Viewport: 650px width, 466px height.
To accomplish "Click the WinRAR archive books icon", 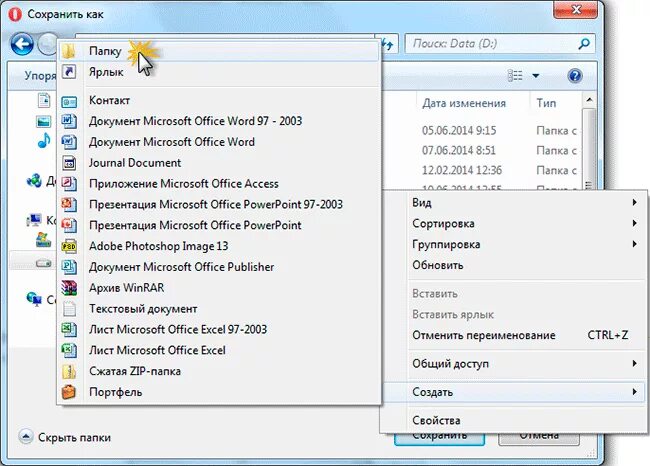I will (69, 288).
